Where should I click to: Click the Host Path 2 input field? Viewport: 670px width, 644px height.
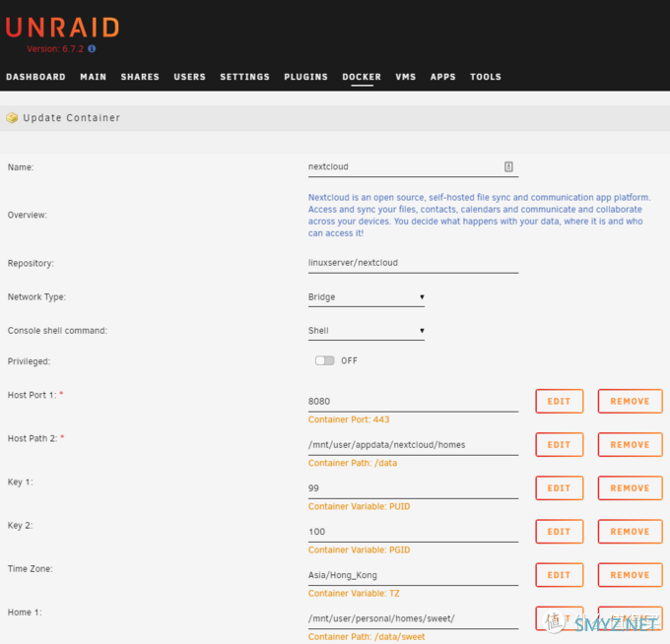[413, 445]
